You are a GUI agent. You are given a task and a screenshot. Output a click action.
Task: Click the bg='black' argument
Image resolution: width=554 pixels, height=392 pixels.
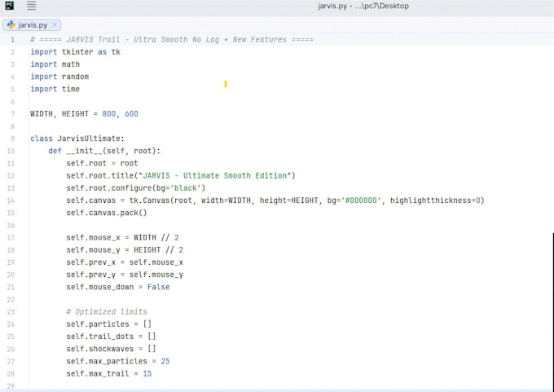pyautogui.click(x=178, y=188)
